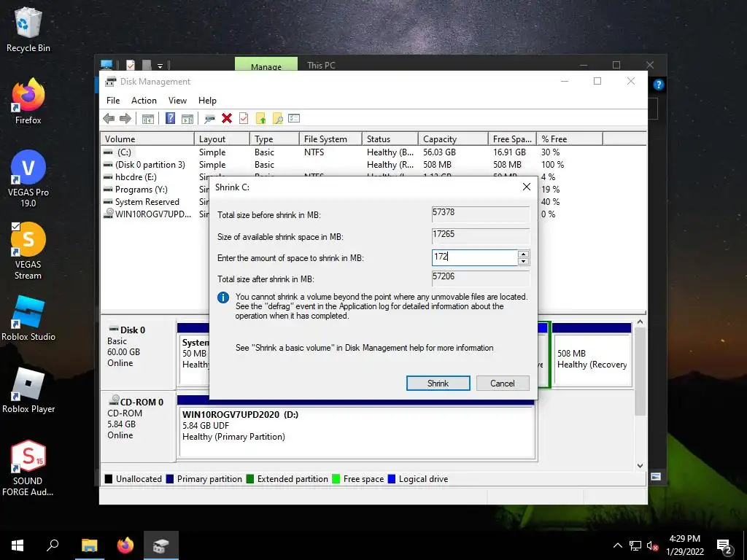The height and width of the screenshot is (560, 747).
Task: Click the red X delete toolbar icon
Action: (227, 118)
